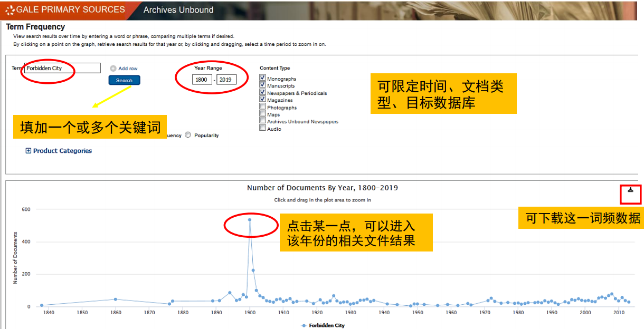
Task: Click the search term input field
Action: [x=62, y=68]
